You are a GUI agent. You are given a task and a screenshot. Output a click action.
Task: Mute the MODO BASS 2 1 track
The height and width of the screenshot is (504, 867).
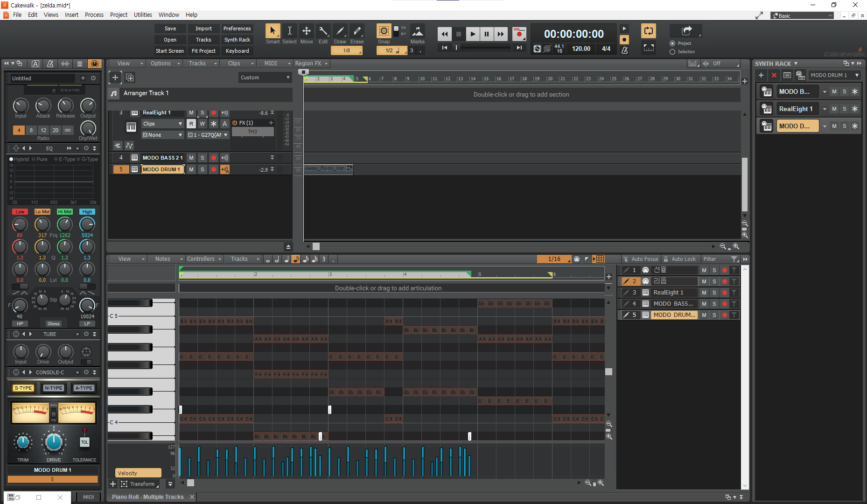click(x=191, y=158)
